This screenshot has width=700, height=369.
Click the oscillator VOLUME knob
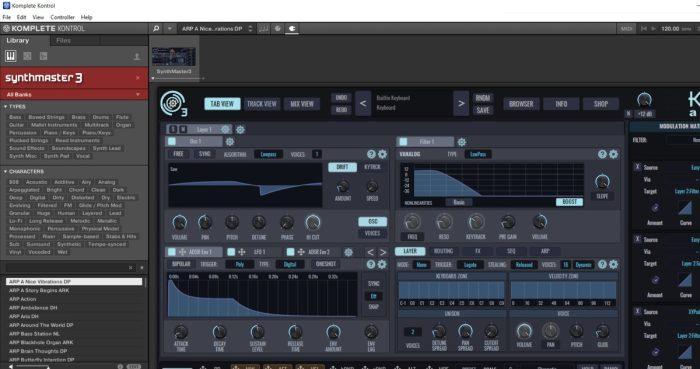coord(179,222)
